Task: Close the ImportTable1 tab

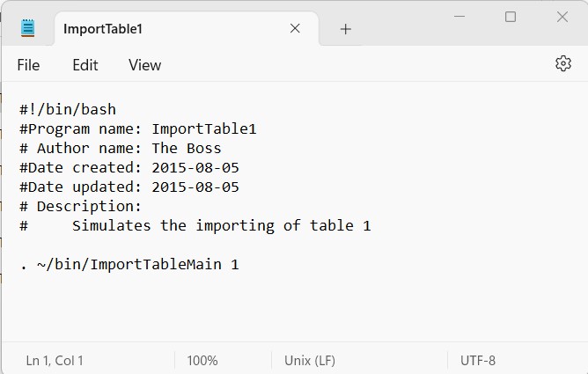Action: 295,28
